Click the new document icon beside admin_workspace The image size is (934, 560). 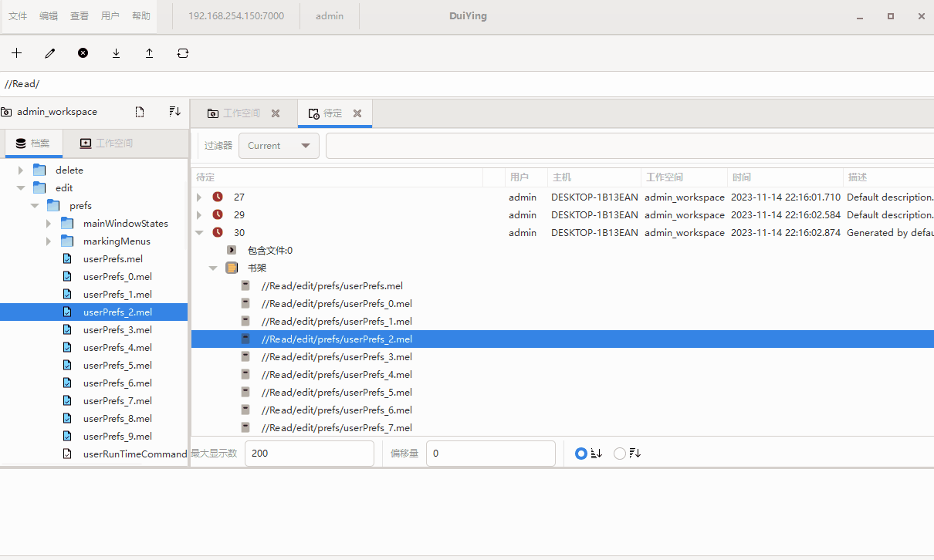pos(140,112)
